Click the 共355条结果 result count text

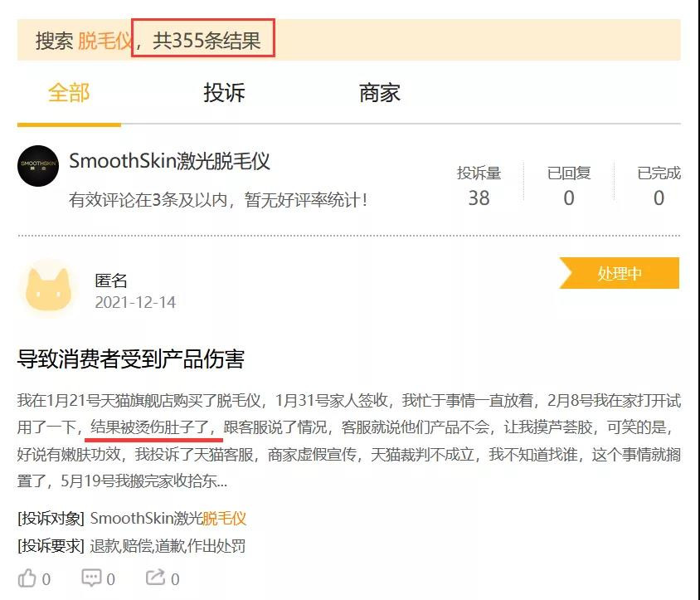click(x=207, y=40)
